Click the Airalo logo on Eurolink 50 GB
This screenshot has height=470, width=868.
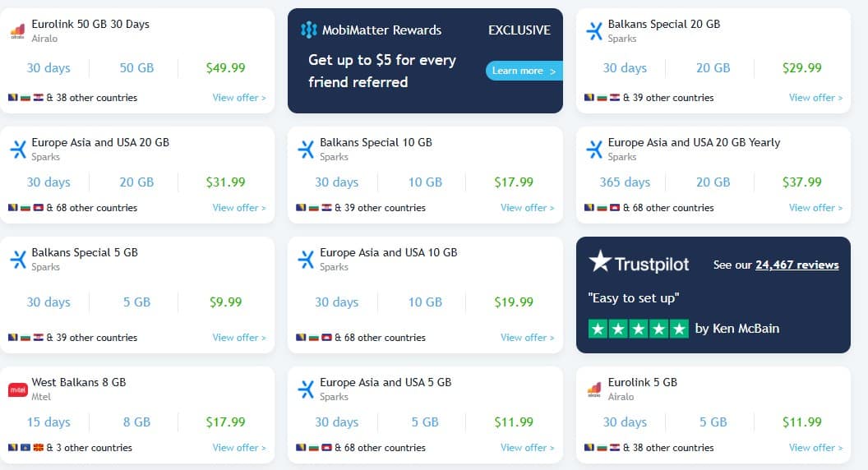point(18,31)
